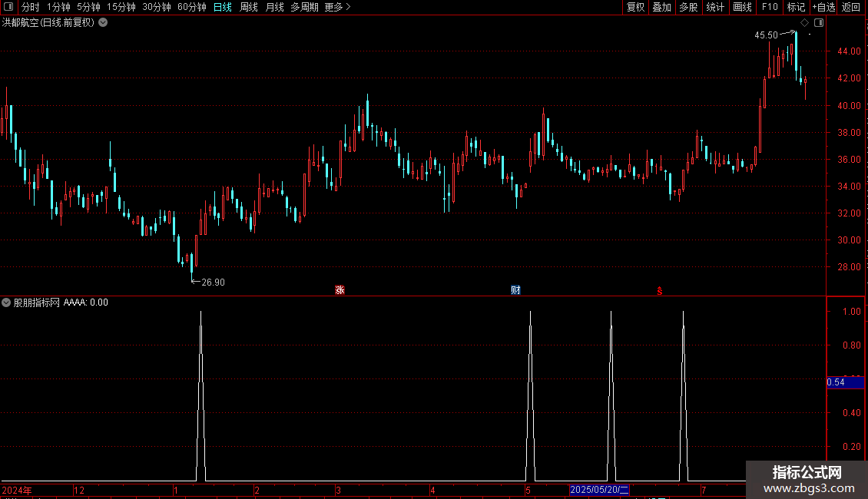Click the 44.00 price axis label
868x499 pixels.
849,51
